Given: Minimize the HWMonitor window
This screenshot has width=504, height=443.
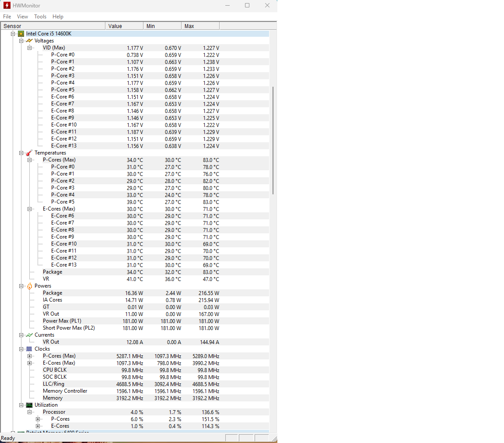Looking at the screenshot, I should click(227, 5).
